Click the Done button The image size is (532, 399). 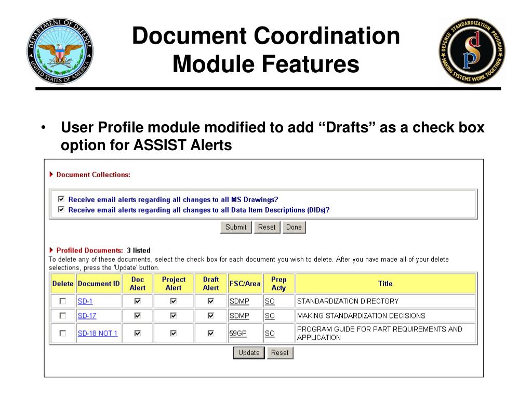point(294,228)
